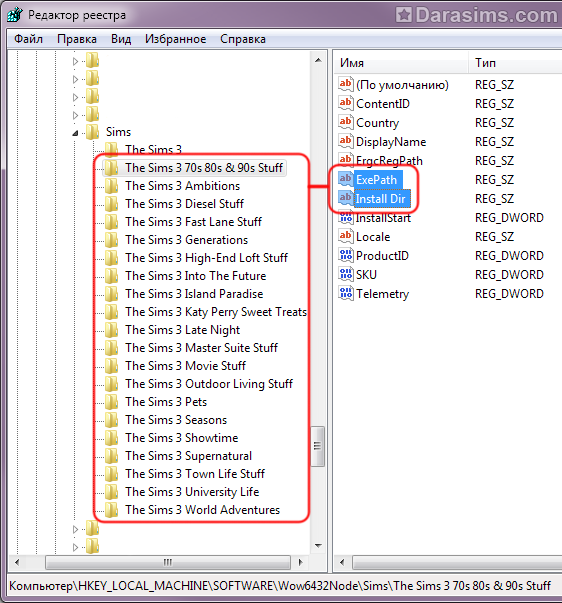Select The Sims 3 Into The Future key
The height and width of the screenshot is (603, 562).
click(x=196, y=276)
